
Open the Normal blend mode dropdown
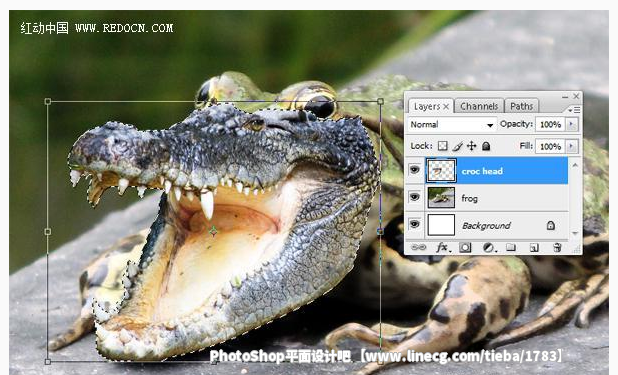click(451, 125)
